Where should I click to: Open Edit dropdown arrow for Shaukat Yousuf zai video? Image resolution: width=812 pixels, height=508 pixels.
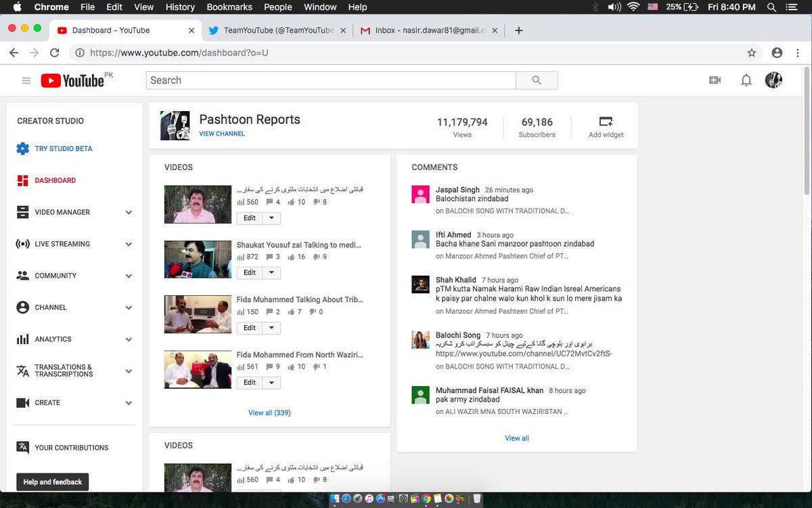pyautogui.click(x=271, y=273)
